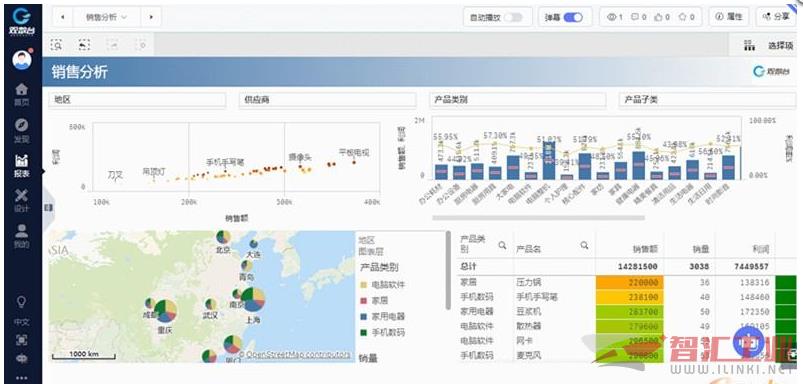This screenshot has height=384, width=803.
Task: Click the fullscreen frame icon in the sidebar
Action: click(x=22, y=339)
